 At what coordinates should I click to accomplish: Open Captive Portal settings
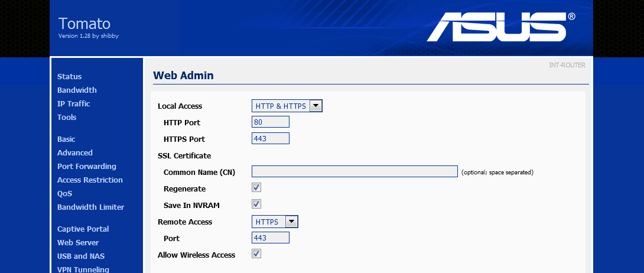83,229
